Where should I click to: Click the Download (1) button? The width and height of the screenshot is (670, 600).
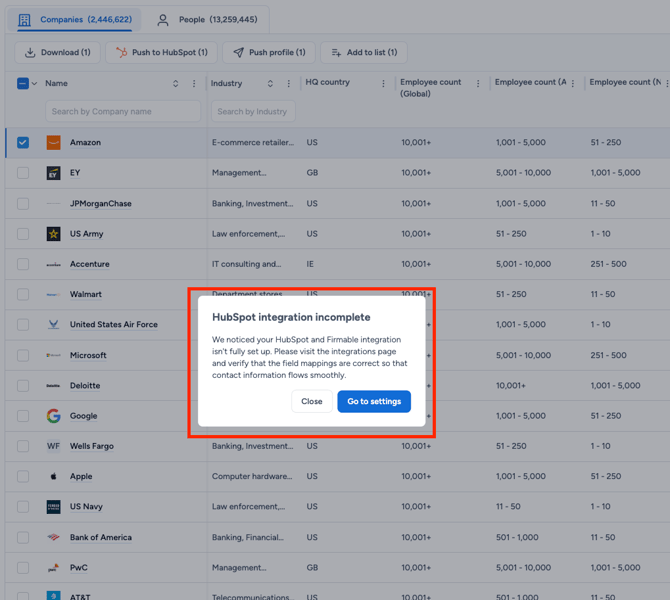(58, 53)
